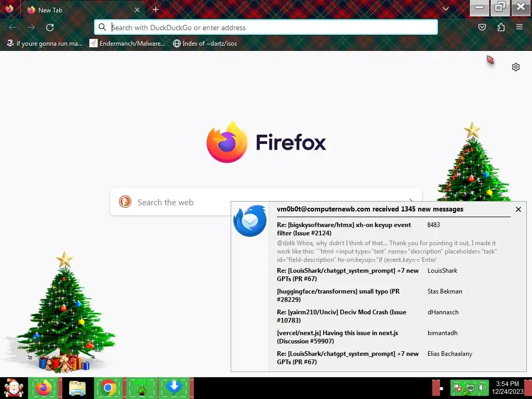Open bookmark 'if youre gonna run ma...'
The height and width of the screenshot is (399, 532).
point(45,44)
